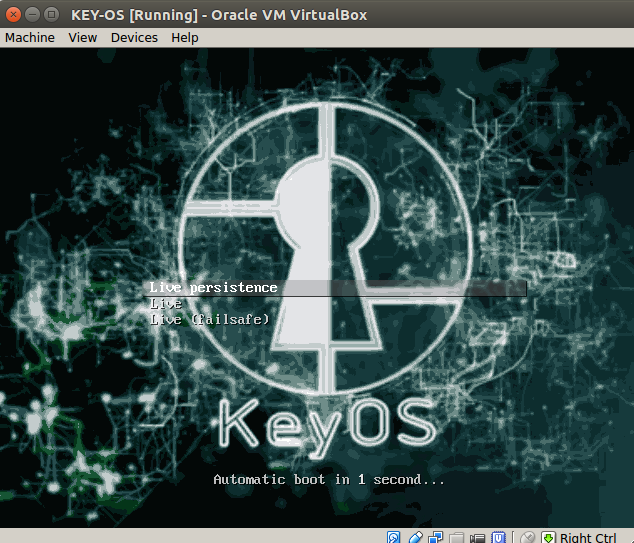Image resolution: width=634 pixels, height=543 pixels.
Task: Close the KEY-OS VirtualBox window
Action: point(13,15)
